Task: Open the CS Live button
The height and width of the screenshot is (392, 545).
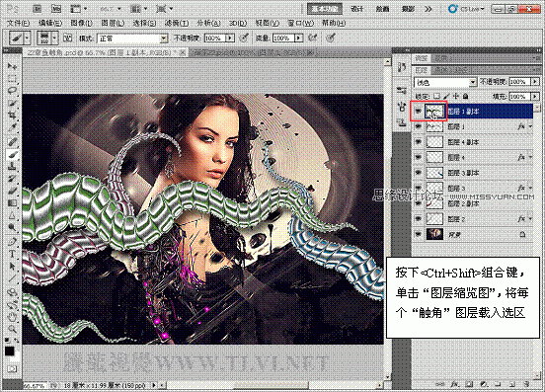Action: click(466, 9)
